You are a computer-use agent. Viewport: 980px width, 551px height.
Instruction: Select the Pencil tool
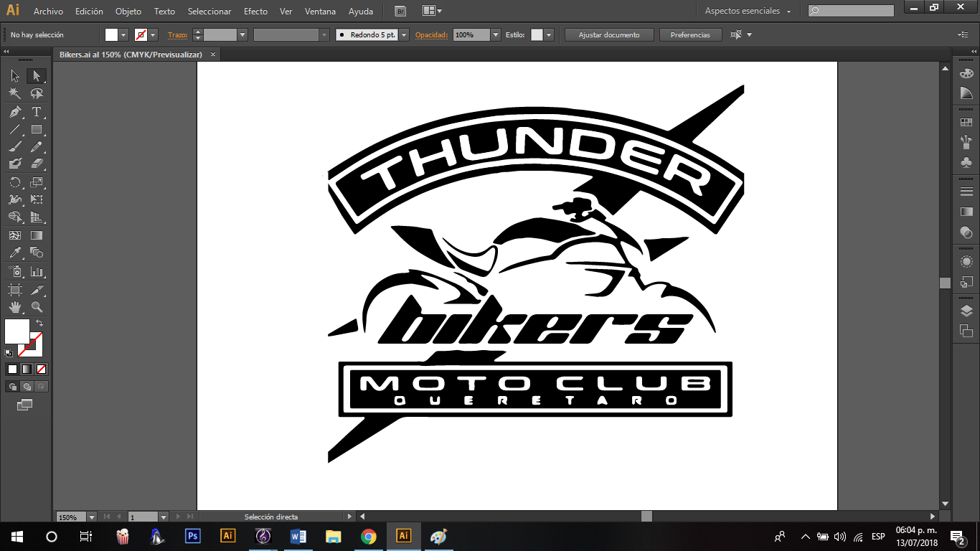click(x=37, y=147)
